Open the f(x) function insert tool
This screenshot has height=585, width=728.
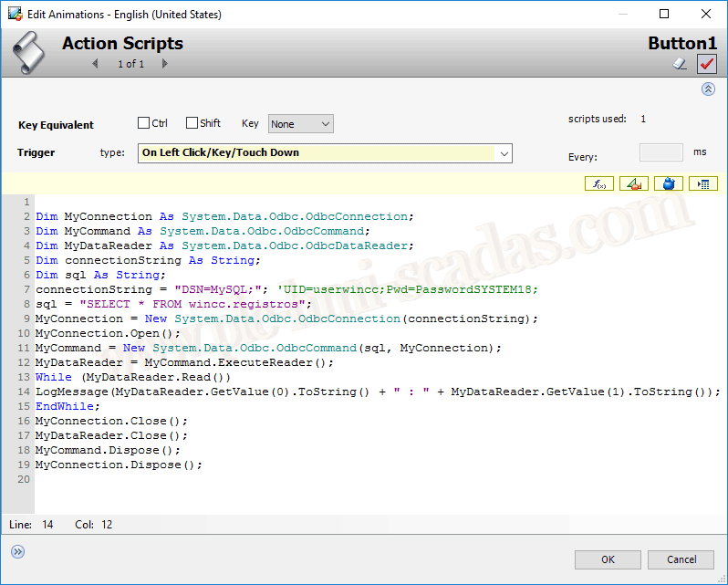tap(599, 183)
